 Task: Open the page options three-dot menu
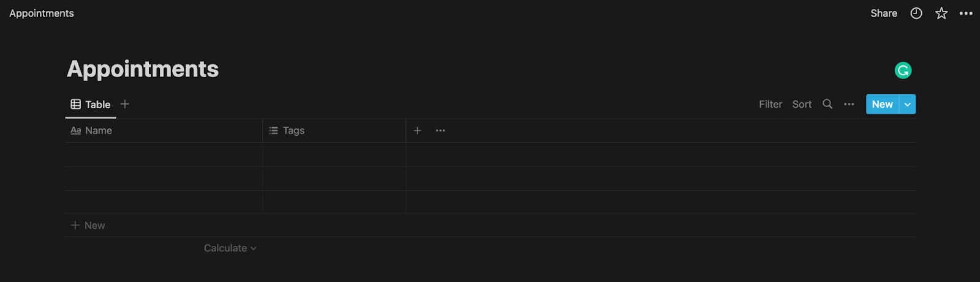pos(966,13)
